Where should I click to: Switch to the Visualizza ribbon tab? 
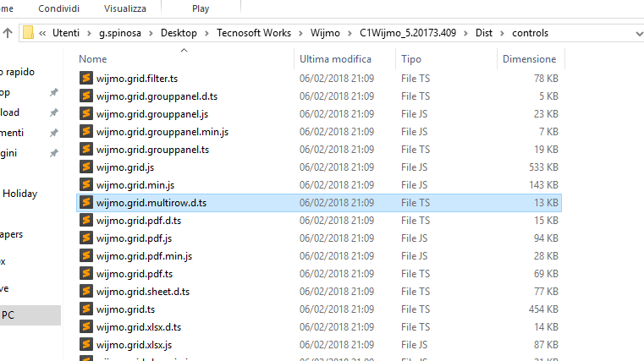point(124,8)
